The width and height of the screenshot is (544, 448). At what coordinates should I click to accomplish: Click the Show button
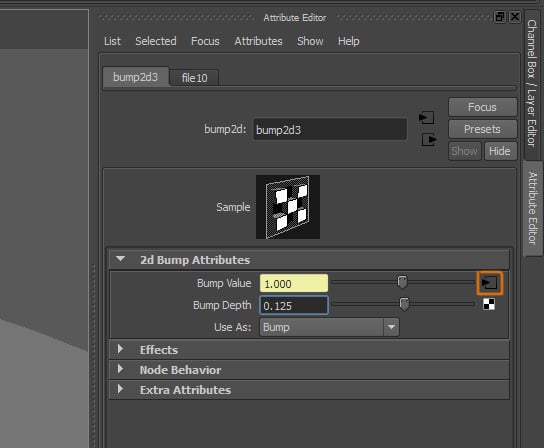(464, 151)
